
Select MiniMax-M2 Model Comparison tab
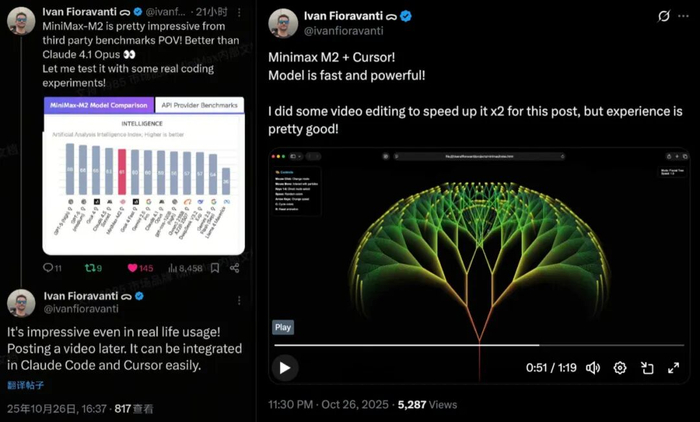pos(99,105)
